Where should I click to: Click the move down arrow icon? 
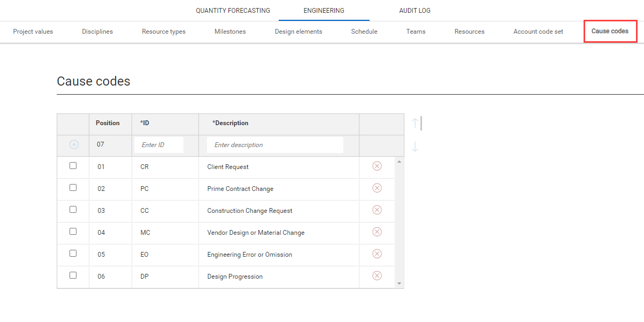[415, 147]
